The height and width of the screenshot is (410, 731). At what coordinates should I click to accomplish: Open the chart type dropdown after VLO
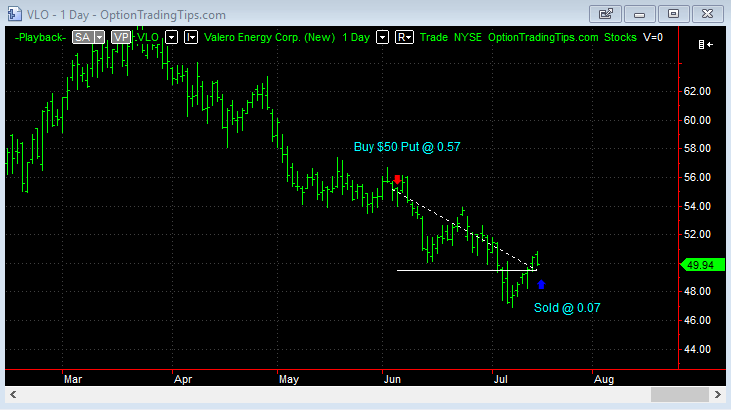point(191,37)
